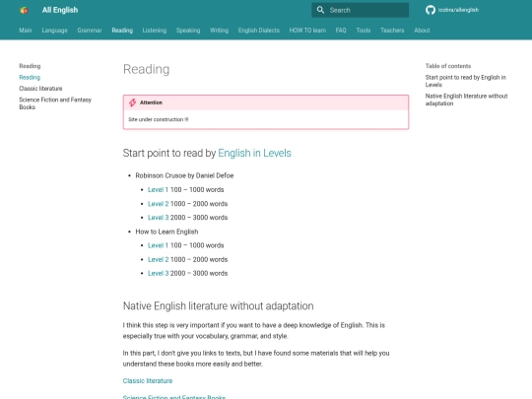Click the Attention lightning bolt icon
532x399 pixels.
pos(132,102)
